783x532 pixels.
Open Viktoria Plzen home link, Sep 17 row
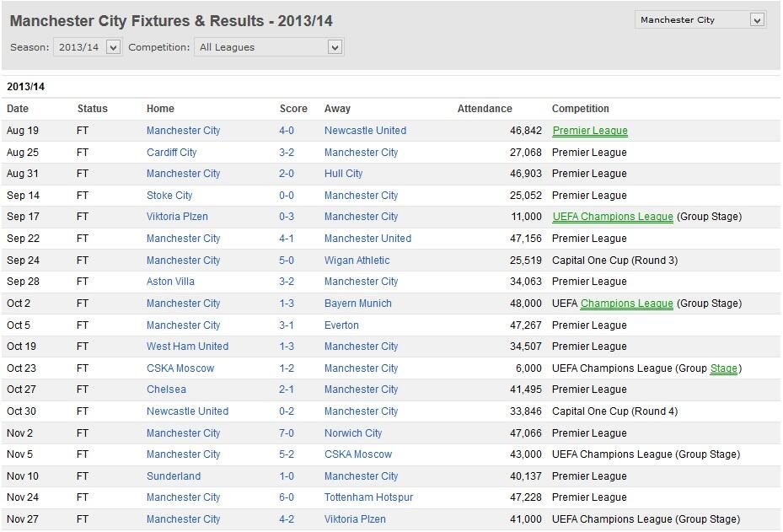tap(177, 217)
